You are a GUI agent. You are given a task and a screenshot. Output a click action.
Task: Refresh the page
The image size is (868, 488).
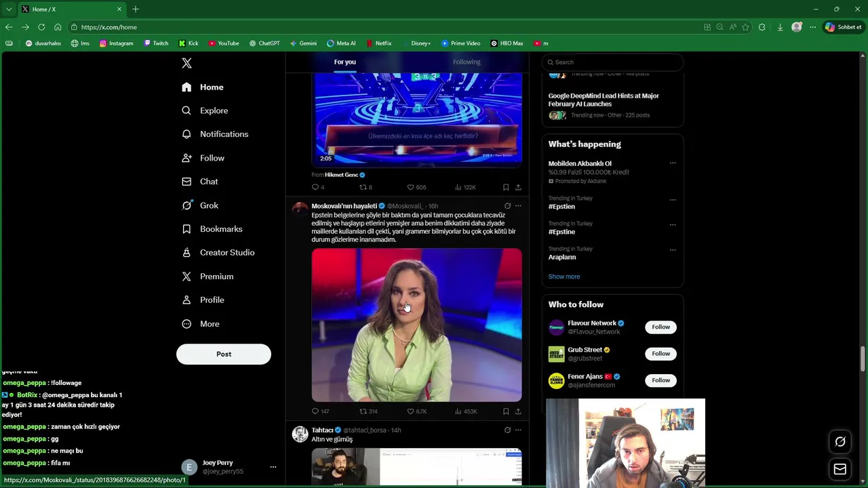coord(41,27)
